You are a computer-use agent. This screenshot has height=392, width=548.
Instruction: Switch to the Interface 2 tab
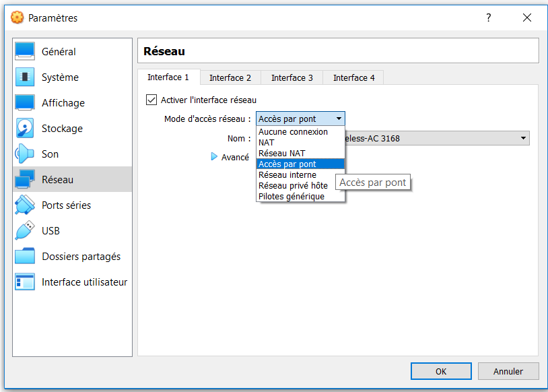pos(230,77)
